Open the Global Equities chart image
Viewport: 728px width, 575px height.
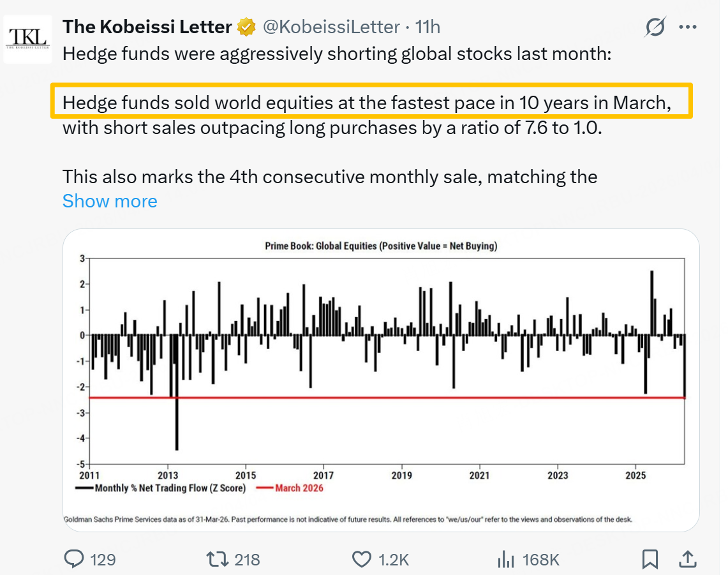381,380
